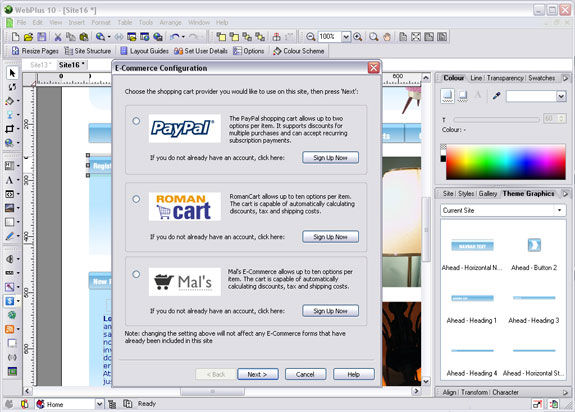The height and width of the screenshot is (412, 575).
Task: Switch to the Gallery tab
Action: pyautogui.click(x=488, y=194)
